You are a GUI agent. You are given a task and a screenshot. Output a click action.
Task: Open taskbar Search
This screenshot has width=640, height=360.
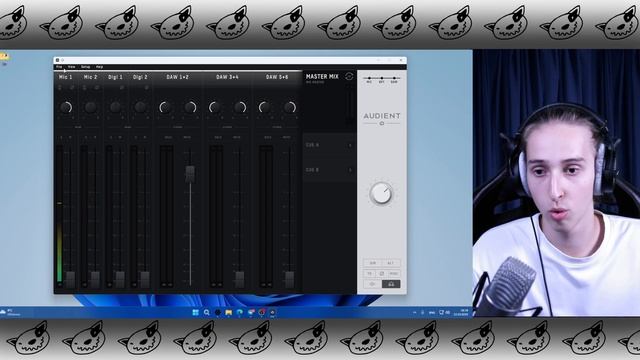(207, 313)
